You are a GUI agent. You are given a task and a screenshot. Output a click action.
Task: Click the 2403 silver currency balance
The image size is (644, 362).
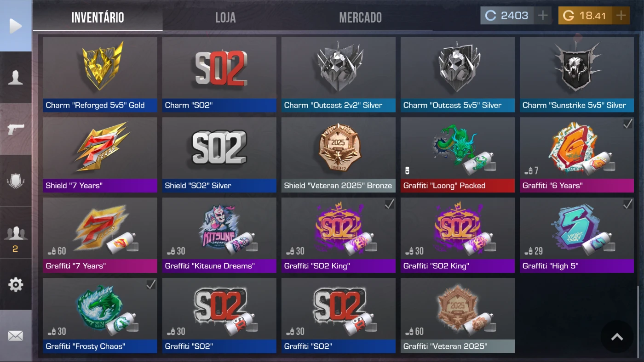507,16
